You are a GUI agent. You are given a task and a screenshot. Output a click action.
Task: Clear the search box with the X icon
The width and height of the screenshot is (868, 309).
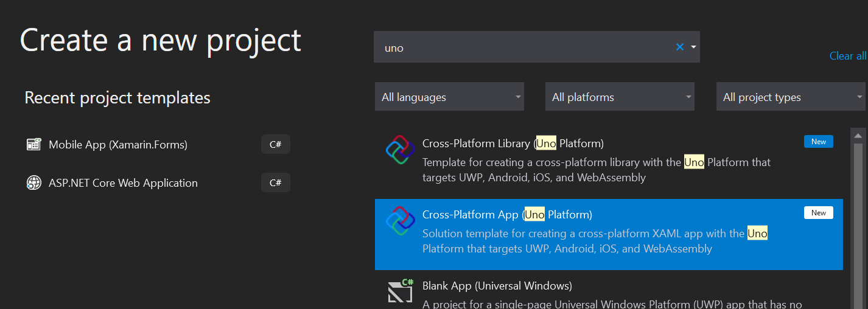(x=680, y=47)
